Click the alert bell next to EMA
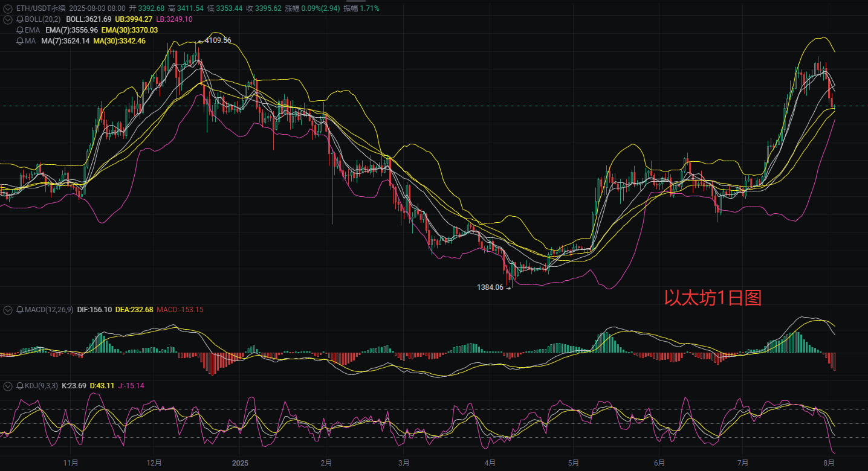The height and width of the screenshot is (471, 868). [20, 30]
